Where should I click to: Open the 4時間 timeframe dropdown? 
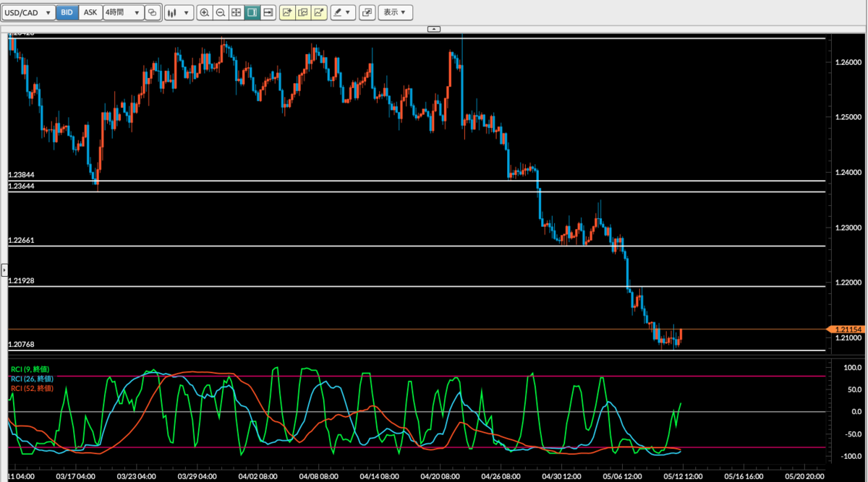(122, 12)
